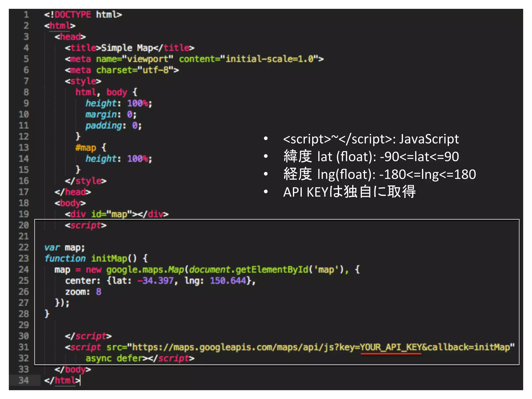Click the opening head tag on line 3
532x399 pixels.
pos(70,37)
